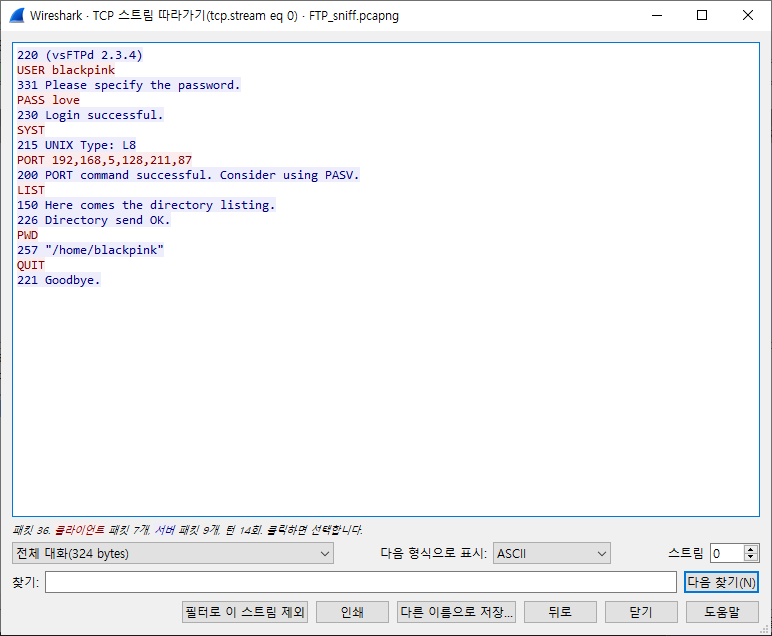Select the 'QUIT' command line
This screenshot has height=636, width=772.
point(31,265)
